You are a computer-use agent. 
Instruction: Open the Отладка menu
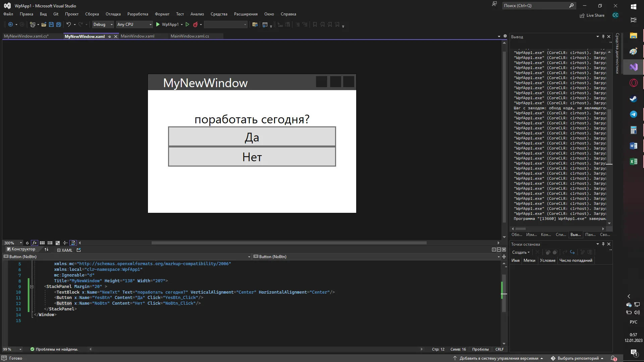point(113,14)
